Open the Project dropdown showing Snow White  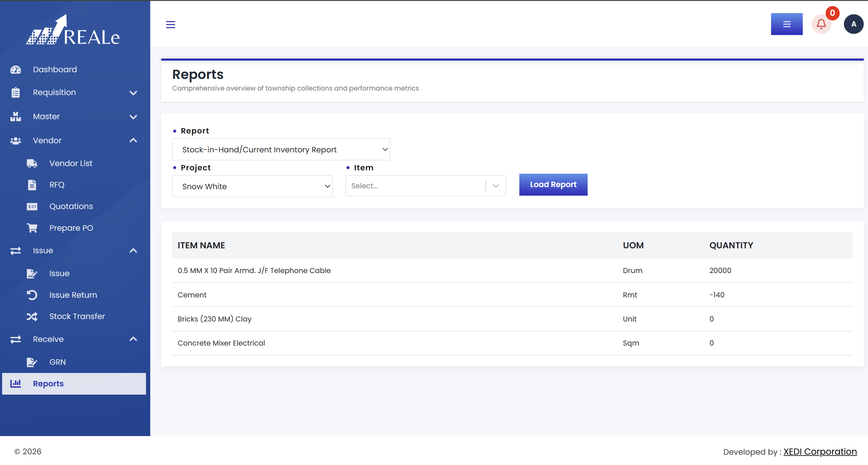click(252, 186)
